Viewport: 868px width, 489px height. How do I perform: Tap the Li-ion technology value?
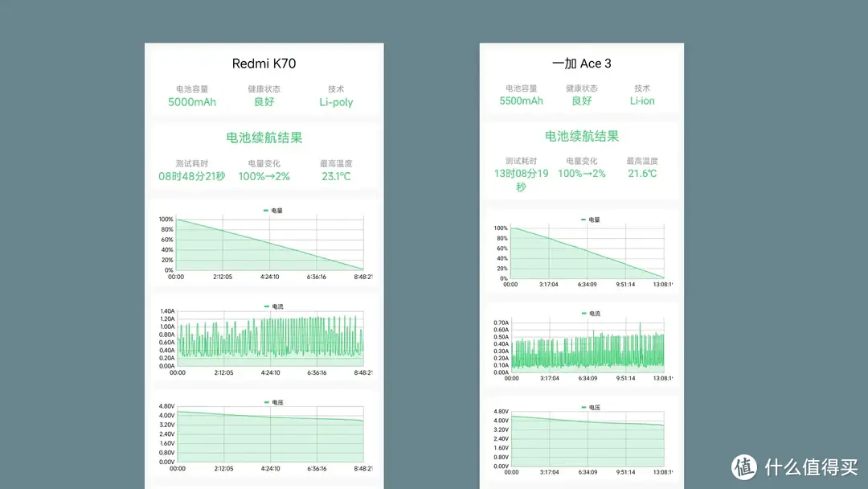coord(642,101)
